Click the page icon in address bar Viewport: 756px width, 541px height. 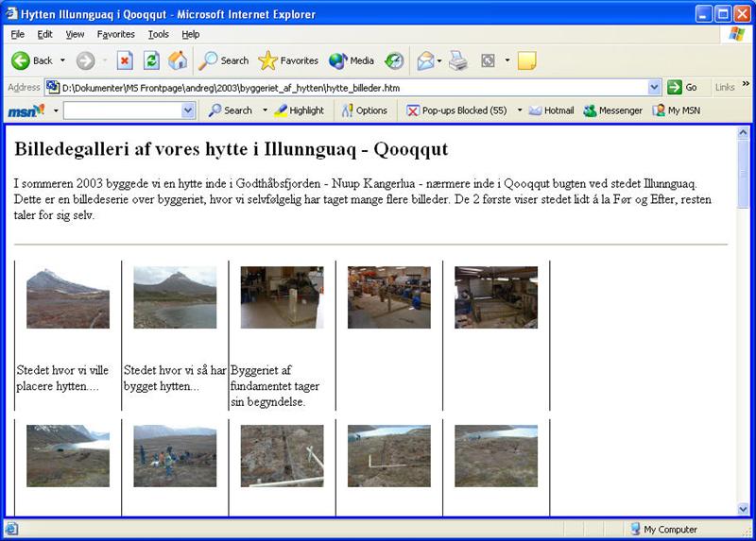(x=53, y=87)
